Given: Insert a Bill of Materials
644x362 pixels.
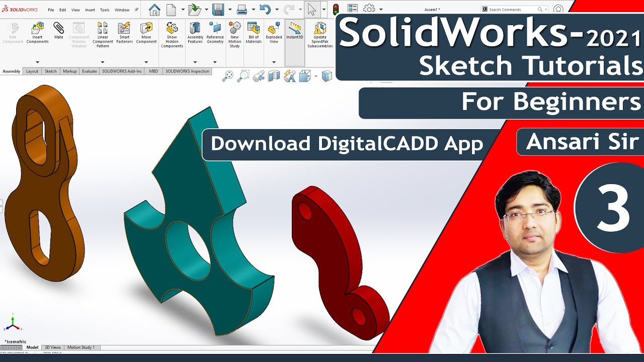Looking at the screenshot, I should tap(254, 33).
